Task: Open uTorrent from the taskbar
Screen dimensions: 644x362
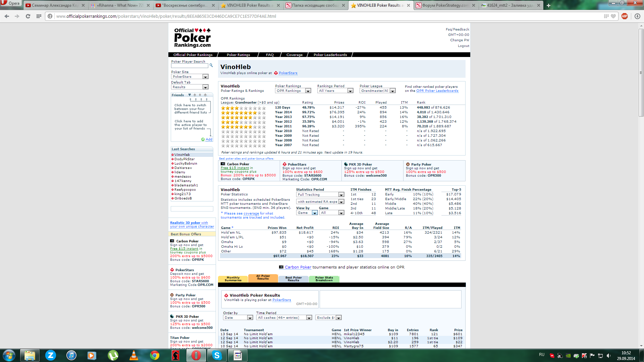Action: click(113, 355)
